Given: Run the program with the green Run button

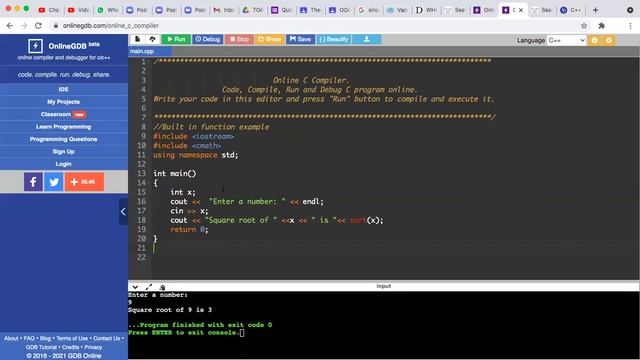Looking at the screenshot, I should (176, 39).
